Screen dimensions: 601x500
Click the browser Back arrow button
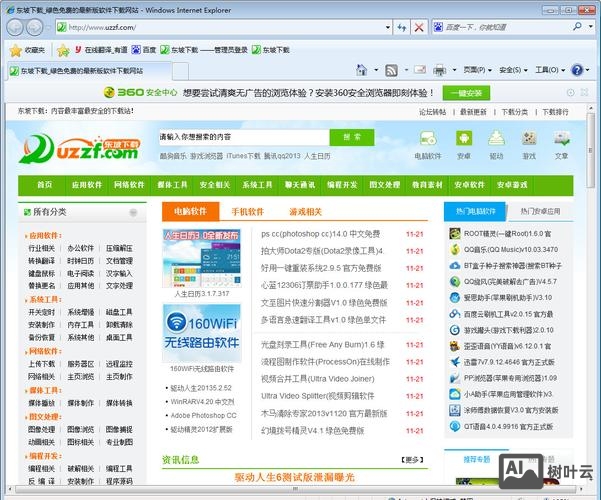click(15, 27)
